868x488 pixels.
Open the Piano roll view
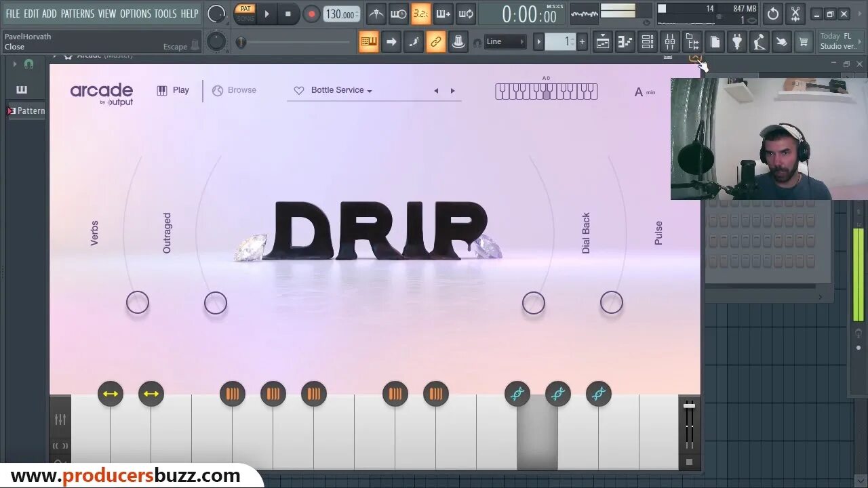click(625, 42)
